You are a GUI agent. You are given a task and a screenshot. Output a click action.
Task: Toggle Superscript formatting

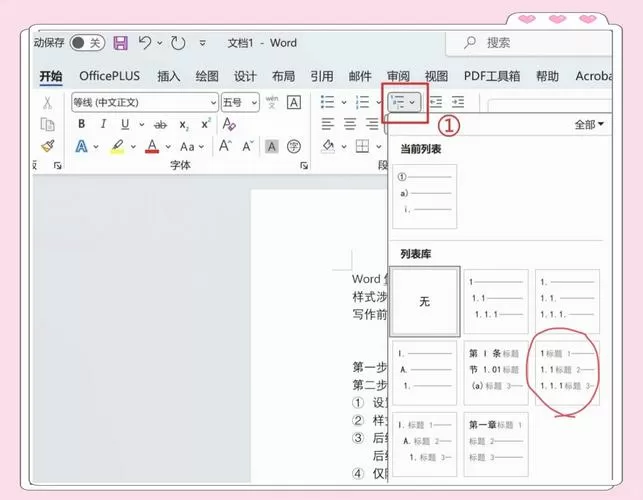point(206,123)
